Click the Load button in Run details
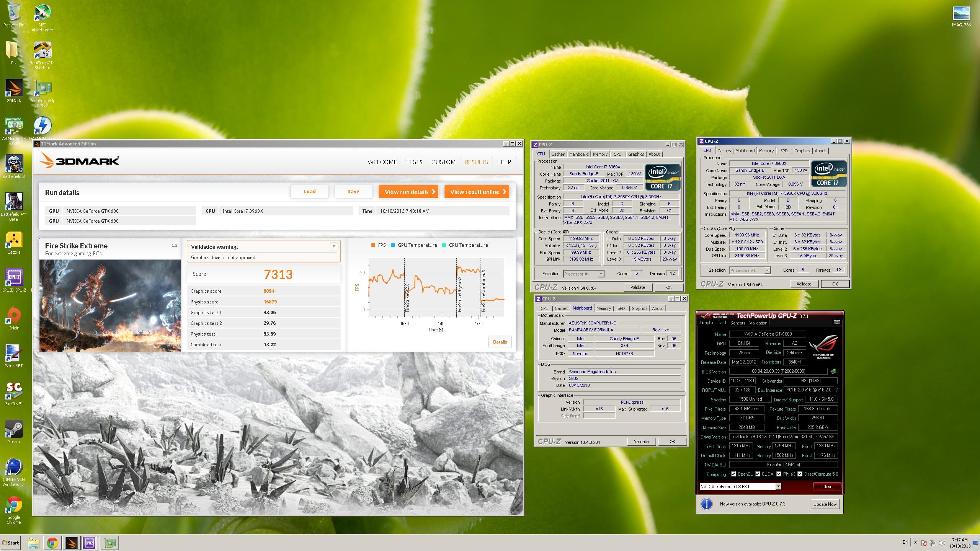This screenshot has height=551, width=980. tap(310, 192)
